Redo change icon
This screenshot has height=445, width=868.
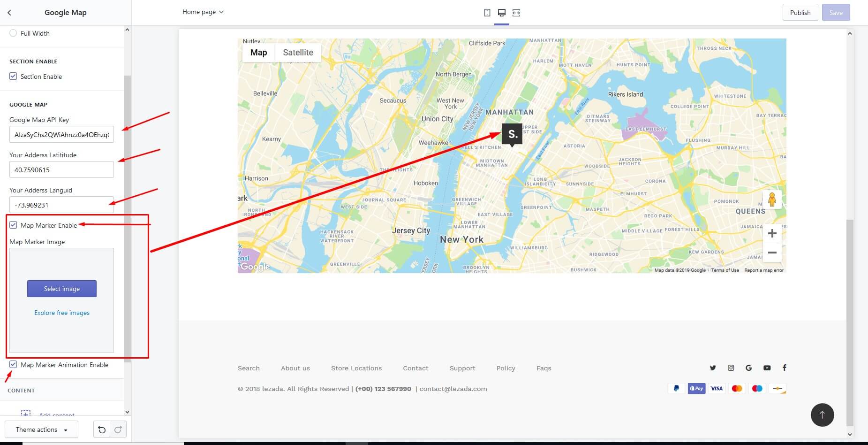118,430
